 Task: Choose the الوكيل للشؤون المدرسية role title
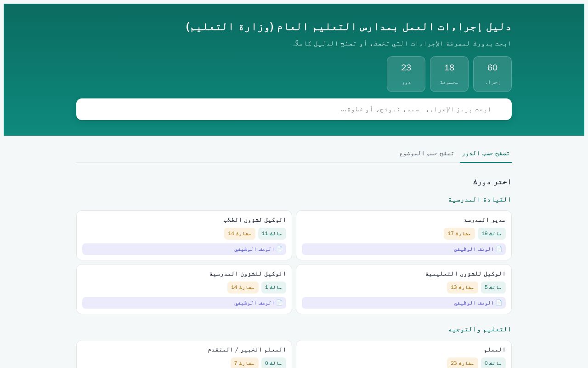[248, 274]
